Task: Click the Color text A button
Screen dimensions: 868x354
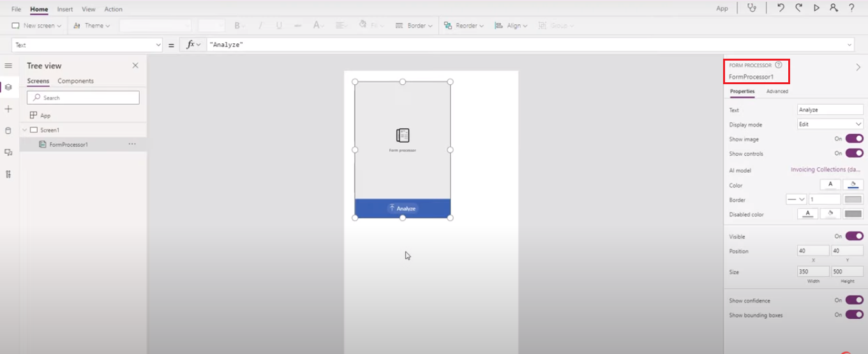Action: coord(830,185)
